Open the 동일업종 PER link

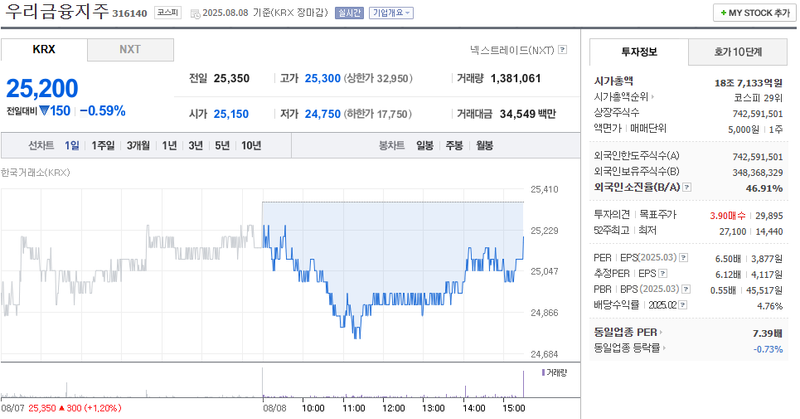coord(628,332)
